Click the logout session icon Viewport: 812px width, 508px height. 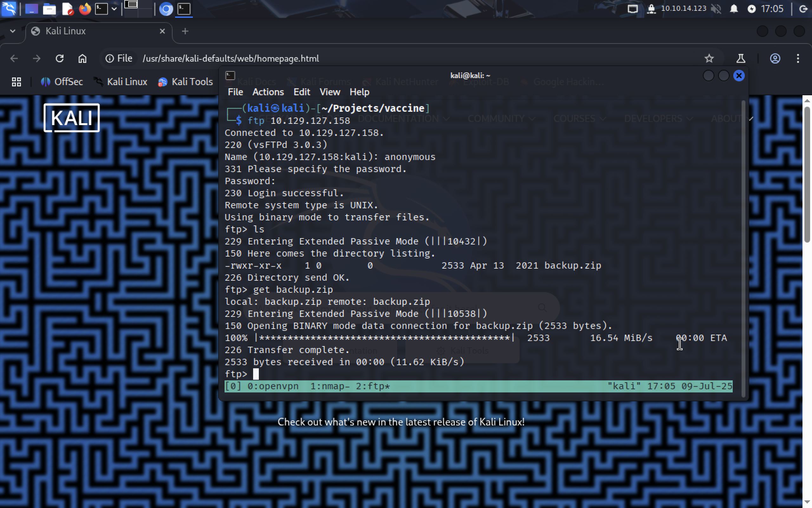point(804,9)
